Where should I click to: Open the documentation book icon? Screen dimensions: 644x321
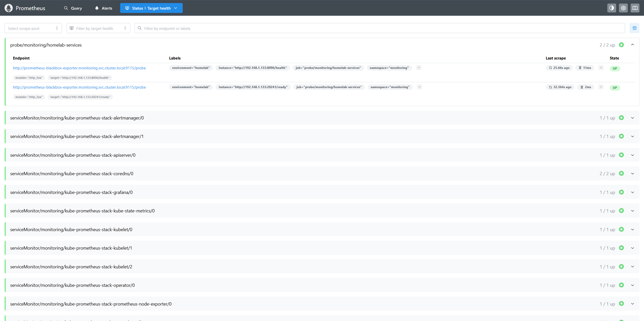635,8
